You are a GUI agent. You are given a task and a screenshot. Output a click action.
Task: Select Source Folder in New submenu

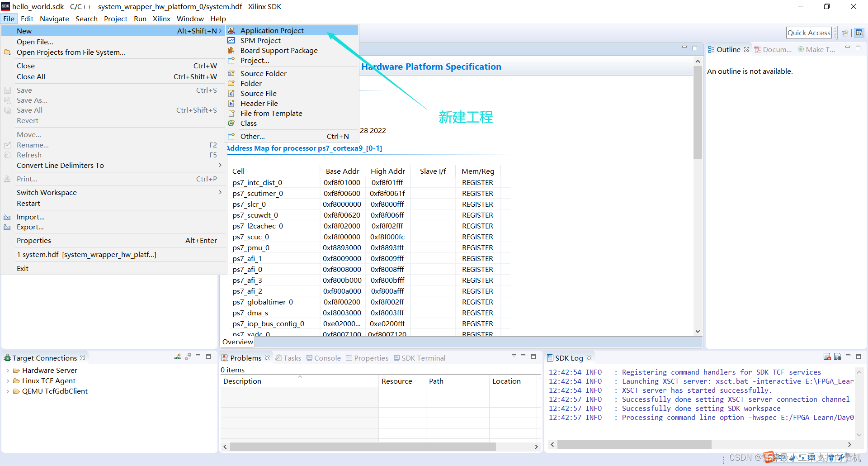pos(292,73)
